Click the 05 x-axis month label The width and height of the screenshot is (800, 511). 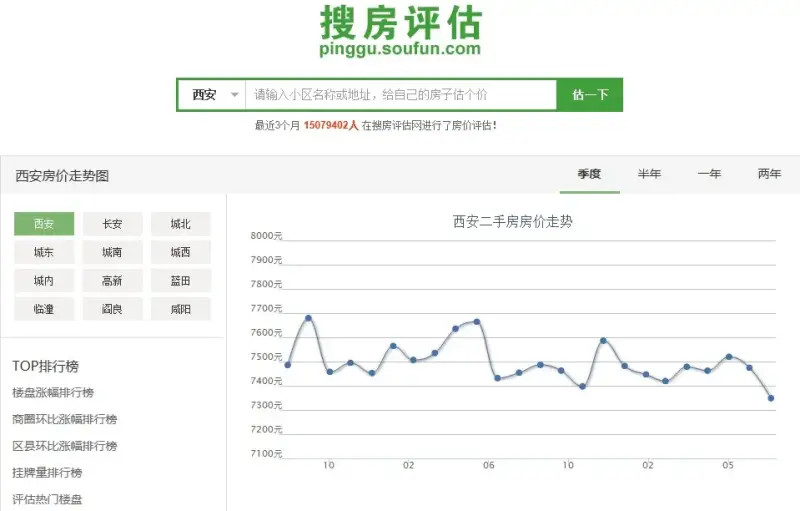coord(728,465)
